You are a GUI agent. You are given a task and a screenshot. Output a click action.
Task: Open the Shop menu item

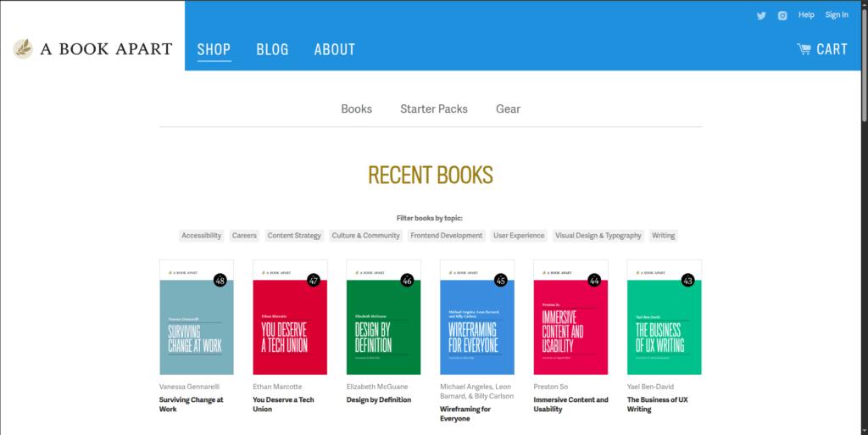(214, 49)
